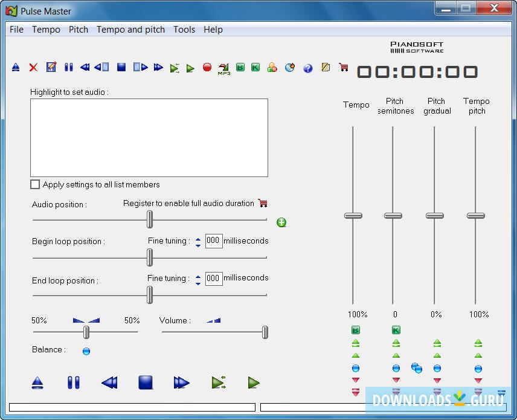Click the step-forward frame icon in toolbar

pyautogui.click(x=141, y=67)
